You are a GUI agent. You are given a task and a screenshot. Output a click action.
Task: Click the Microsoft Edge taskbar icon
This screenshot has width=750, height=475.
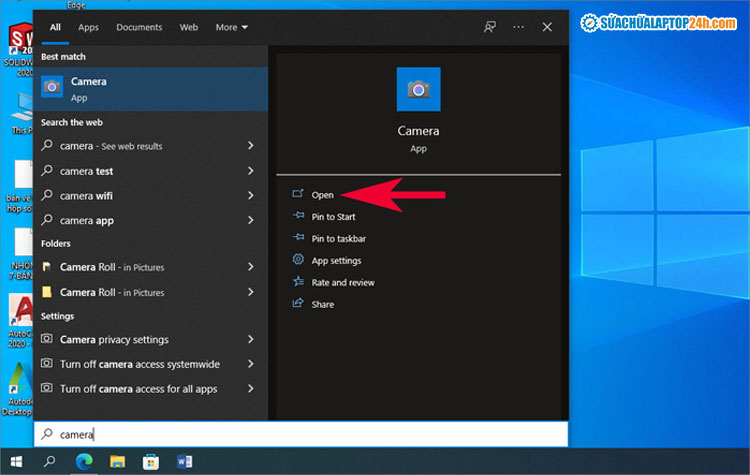click(x=84, y=462)
